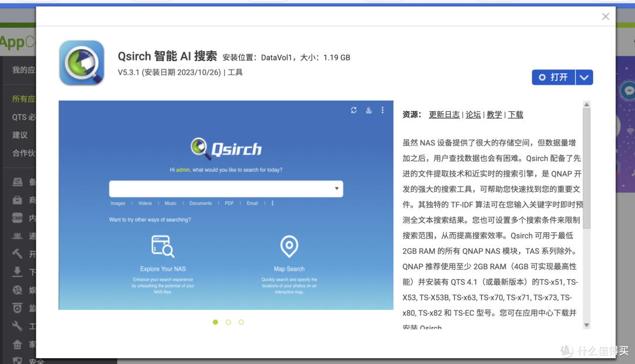Click the Qsirch 智能 AI 搜索 title
This screenshot has height=364, width=635.
[x=167, y=56]
